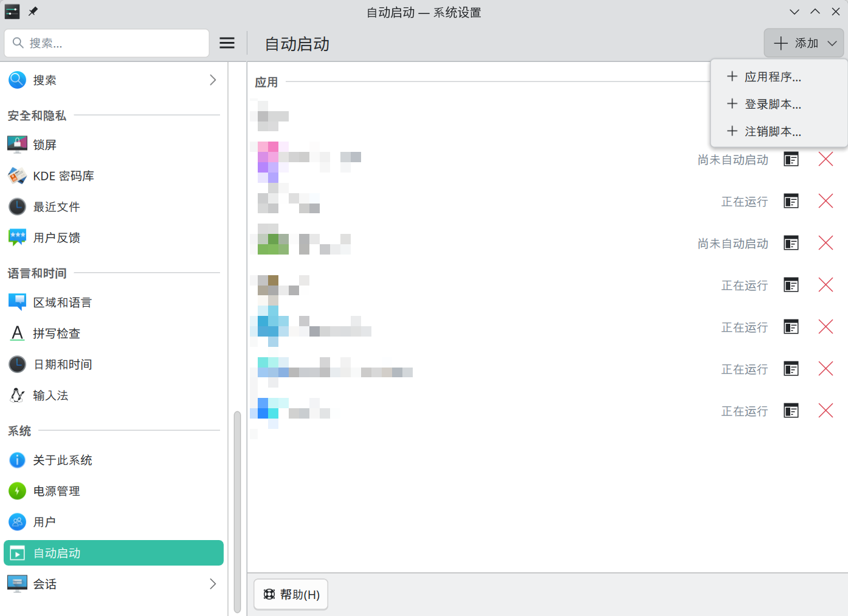Choose 登录脚本... from the add menu

click(772, 104)
